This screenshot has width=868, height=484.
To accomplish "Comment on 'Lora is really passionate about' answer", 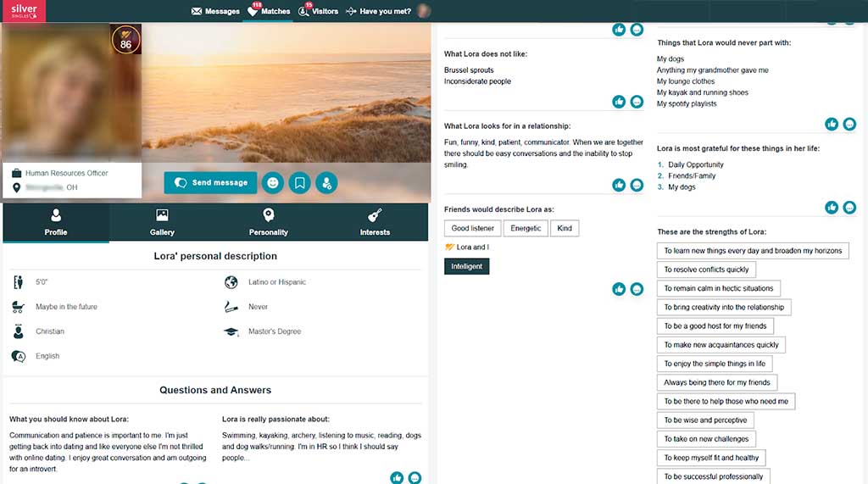I will pos(415,477).
